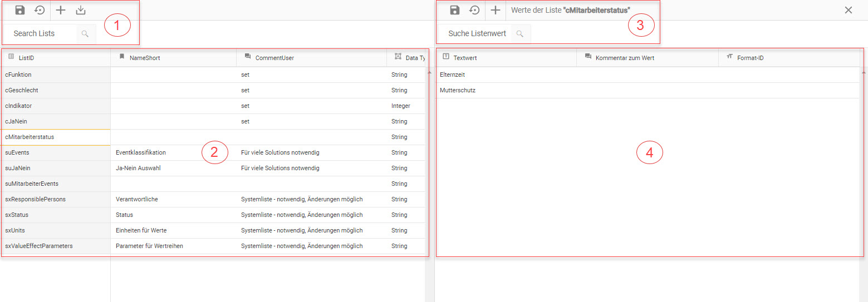Select the Mutterschutz value row

coord(458,90)
